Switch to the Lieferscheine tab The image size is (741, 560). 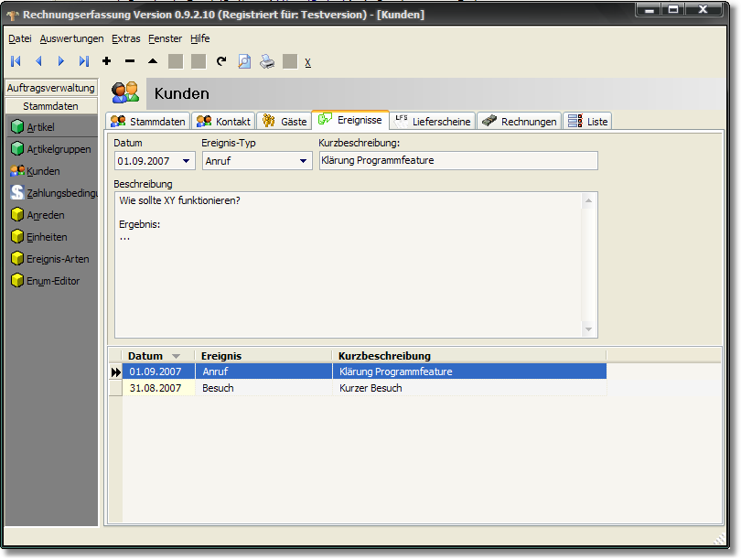[x=433, y=122]
